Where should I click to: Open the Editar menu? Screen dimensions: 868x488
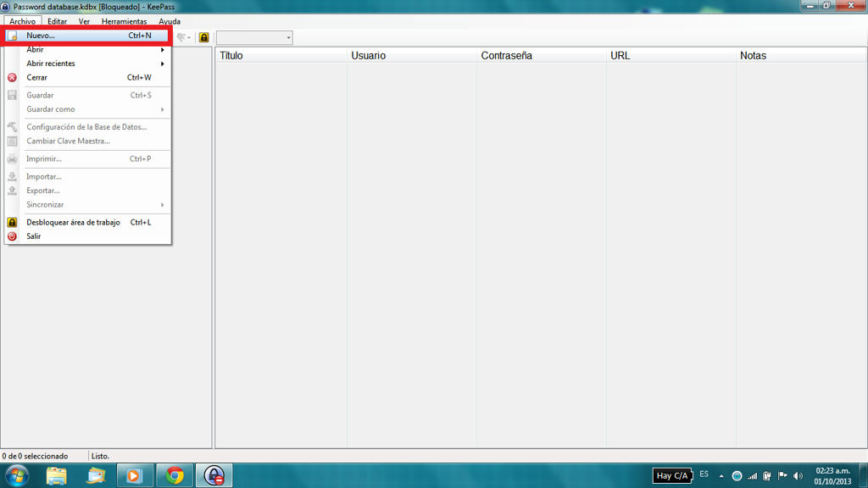57,21
